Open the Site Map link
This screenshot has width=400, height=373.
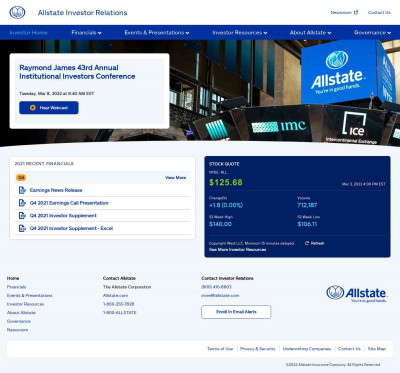click(377, 349)
